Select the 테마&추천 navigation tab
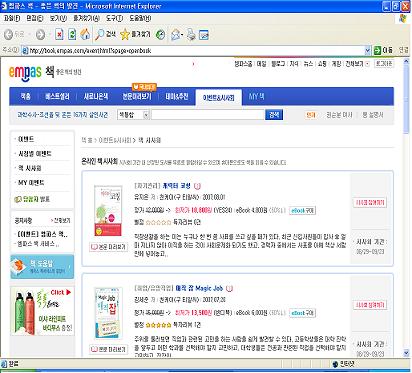This screenshot has height=373, width=412. pyautogui.click(x=177, y=97)
